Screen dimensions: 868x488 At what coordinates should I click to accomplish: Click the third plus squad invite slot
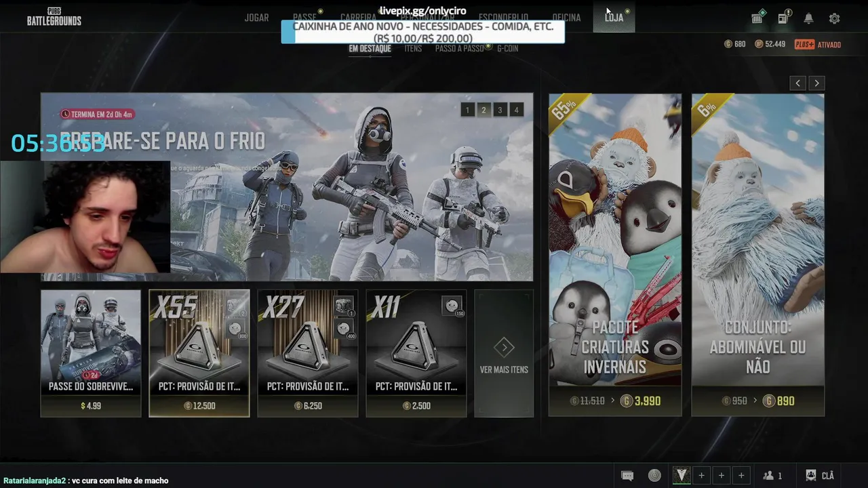click(x=741, y=476)
